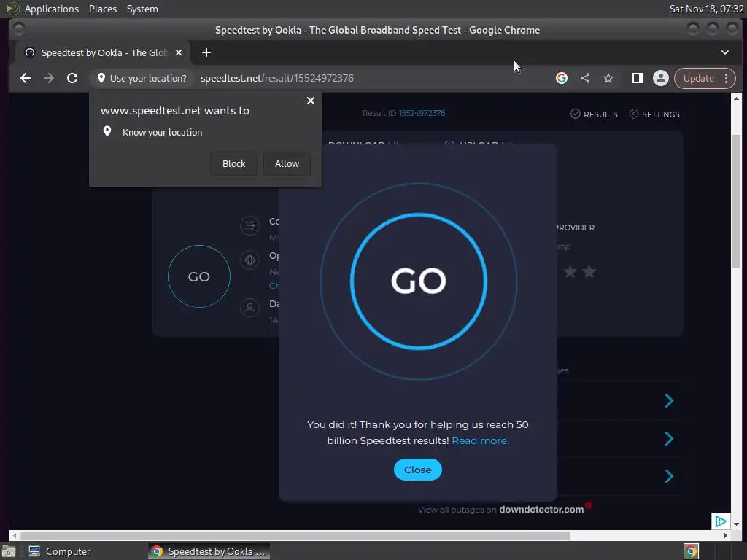Click the connections mode icon
The width and height of the screenshot is (747, 560).
249,225
